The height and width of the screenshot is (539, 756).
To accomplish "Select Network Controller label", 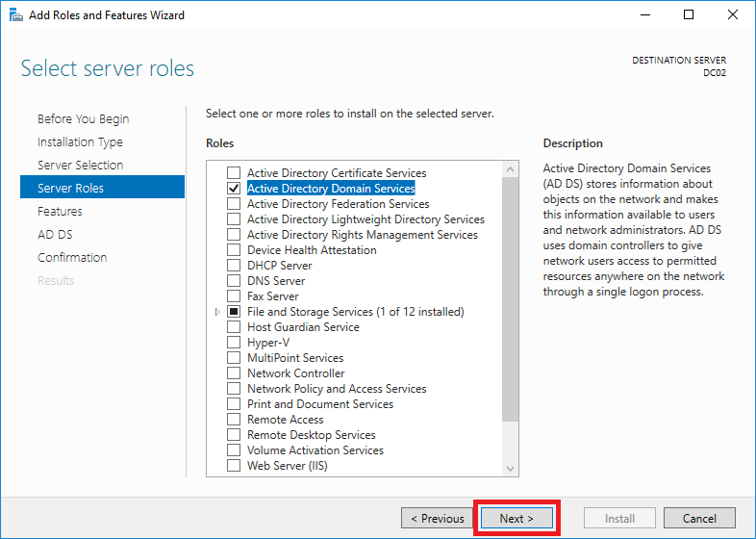I will (x=296, y=373).
